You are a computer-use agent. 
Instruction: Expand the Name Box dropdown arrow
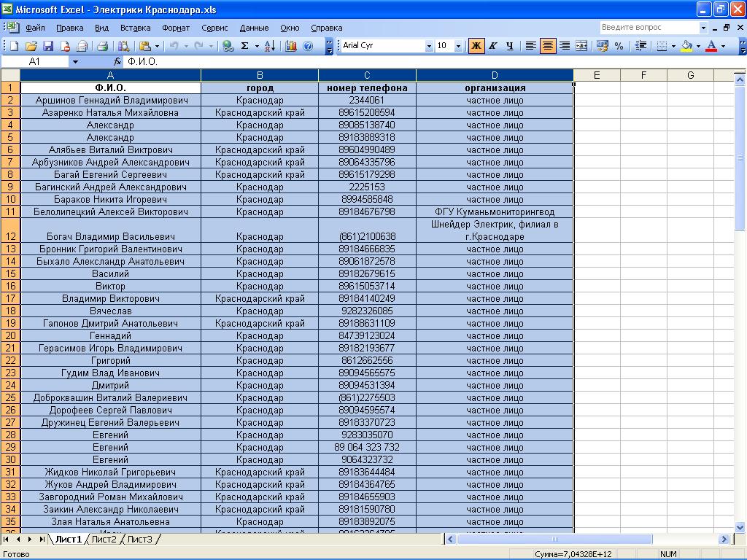pos(75,62)
